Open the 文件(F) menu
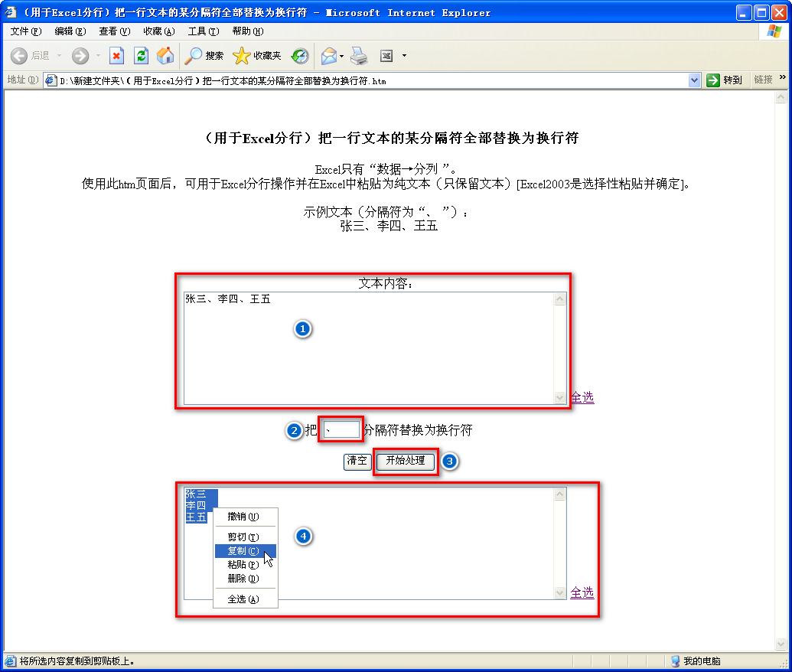The width and height of the screenshot is (792, 672). tap(26, 31)
